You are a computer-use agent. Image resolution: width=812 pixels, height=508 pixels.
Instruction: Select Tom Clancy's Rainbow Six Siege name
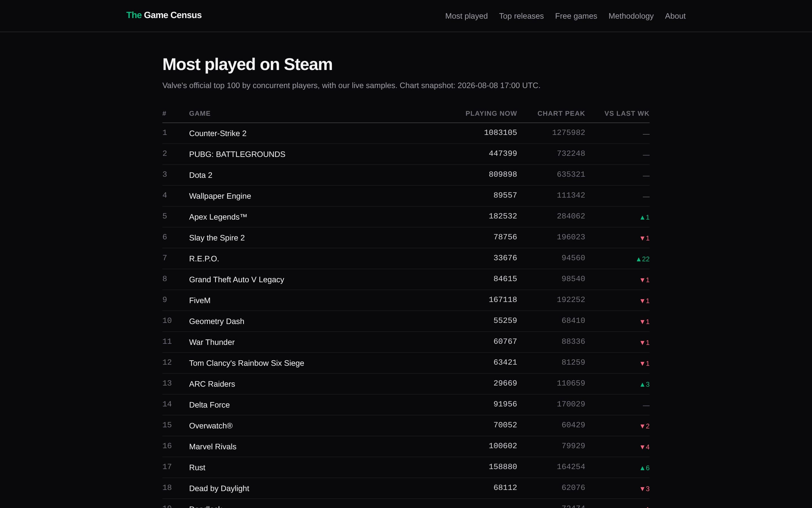[247, 363]
